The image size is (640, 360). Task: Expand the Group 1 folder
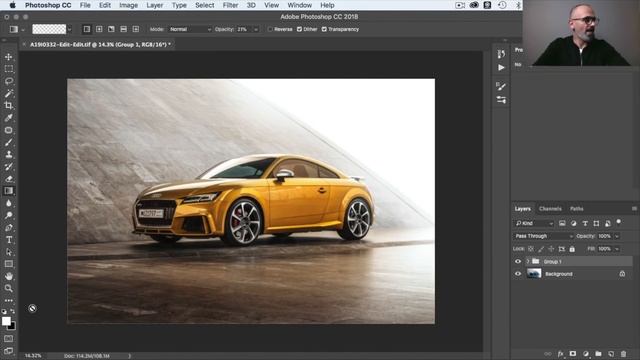[x=528, y=262]
